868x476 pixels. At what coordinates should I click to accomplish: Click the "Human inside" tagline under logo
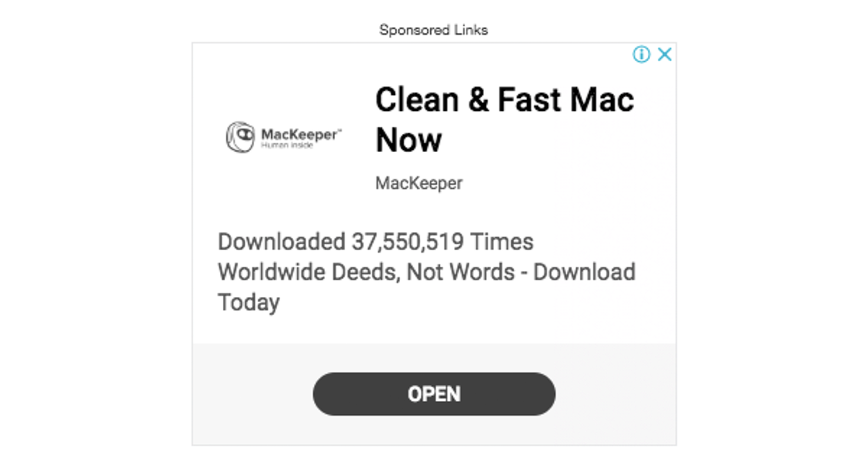(x=287, y=146)
